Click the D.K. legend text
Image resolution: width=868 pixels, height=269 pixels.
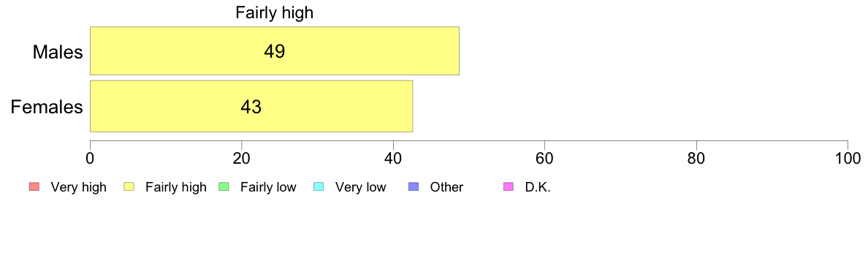538,188
